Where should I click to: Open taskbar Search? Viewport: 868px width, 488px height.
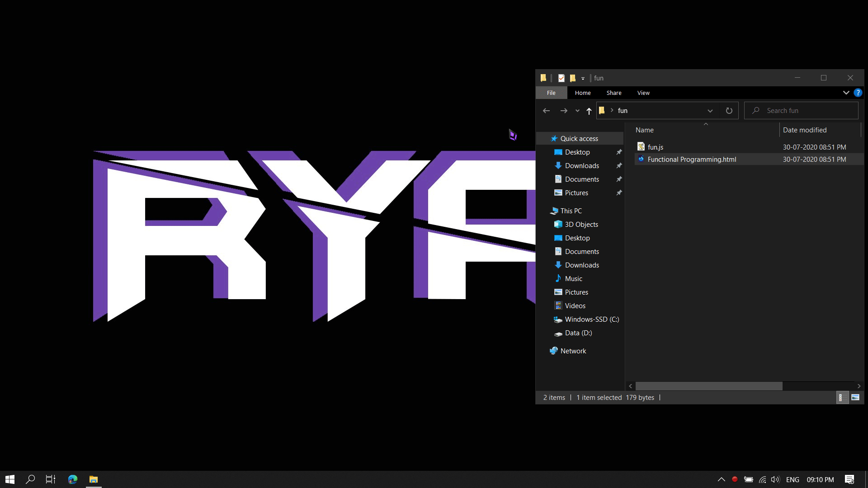30,479
